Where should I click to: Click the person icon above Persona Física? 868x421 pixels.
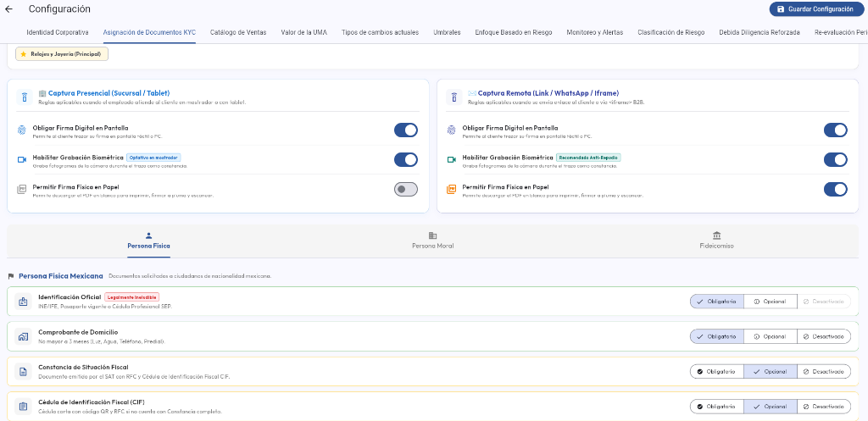[x=148, y=235]
